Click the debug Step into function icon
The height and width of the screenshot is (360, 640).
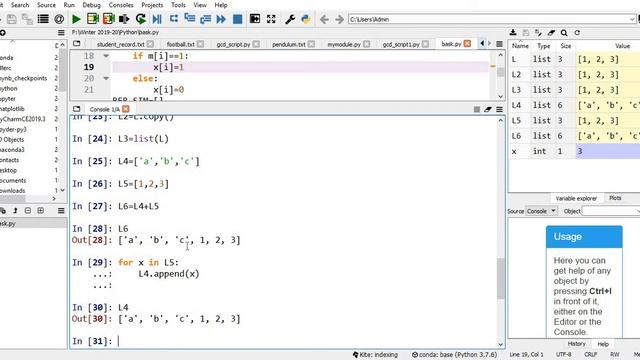click(x=190, y=19)
